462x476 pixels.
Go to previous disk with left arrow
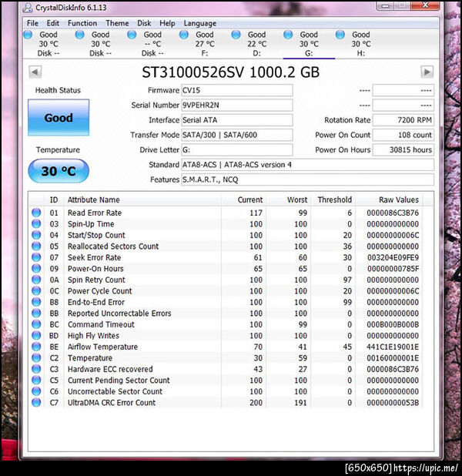point(35,72)
